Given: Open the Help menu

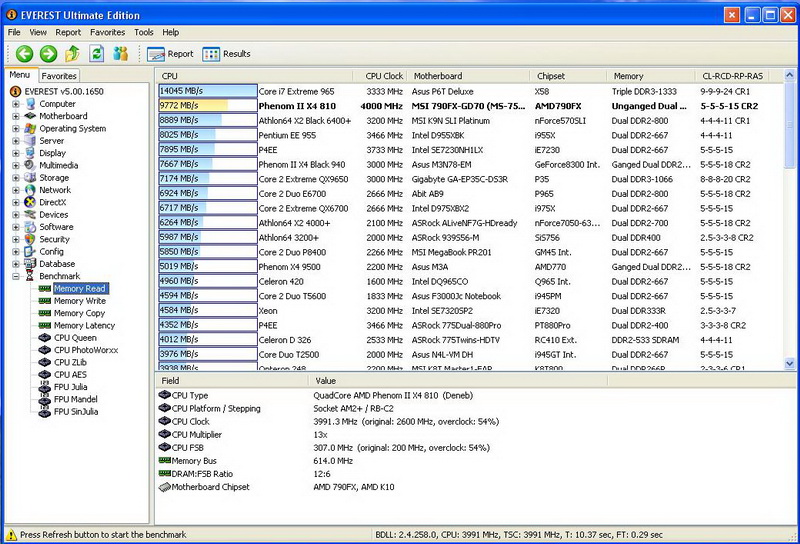Looking at the screenshot, I should 170,32.
